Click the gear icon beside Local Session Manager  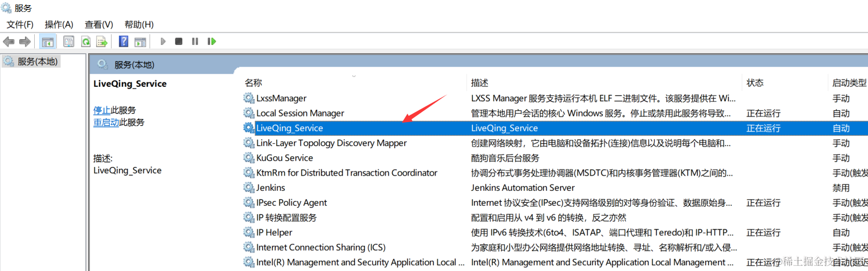tap(249, 113)
